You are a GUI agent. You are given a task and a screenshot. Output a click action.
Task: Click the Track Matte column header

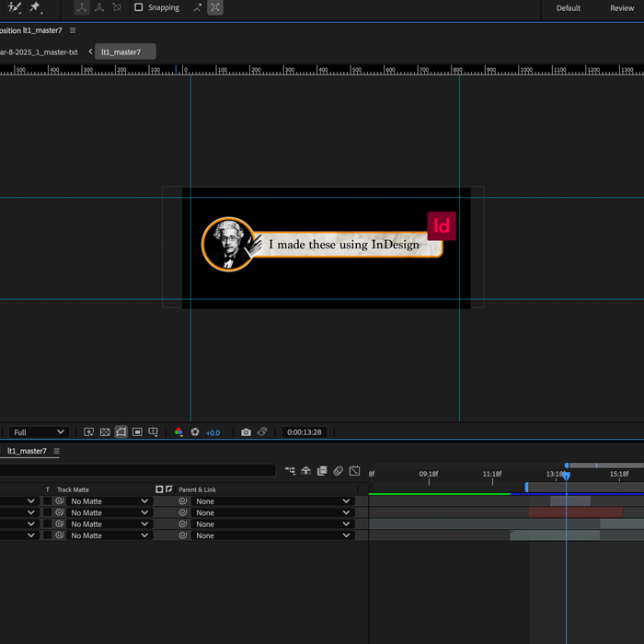73,489
